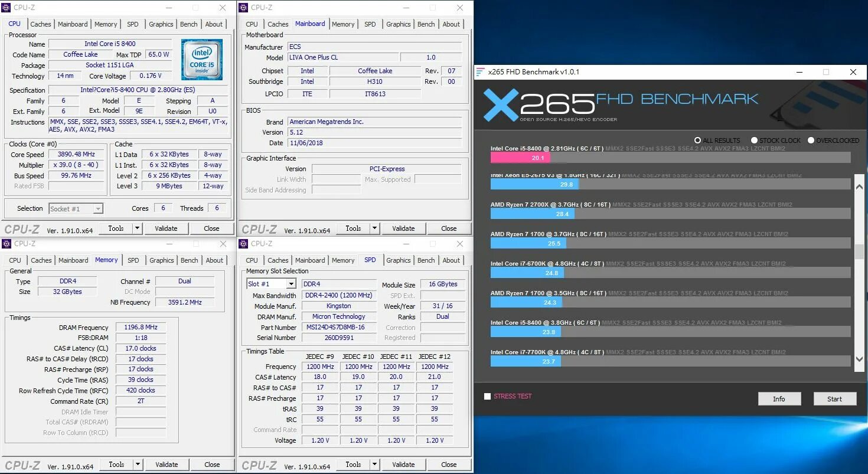Viewport: 868px width, 474px height.
Task: Click the CPU-Z app icon in the Mainboard window title
Action: (244, 8)
